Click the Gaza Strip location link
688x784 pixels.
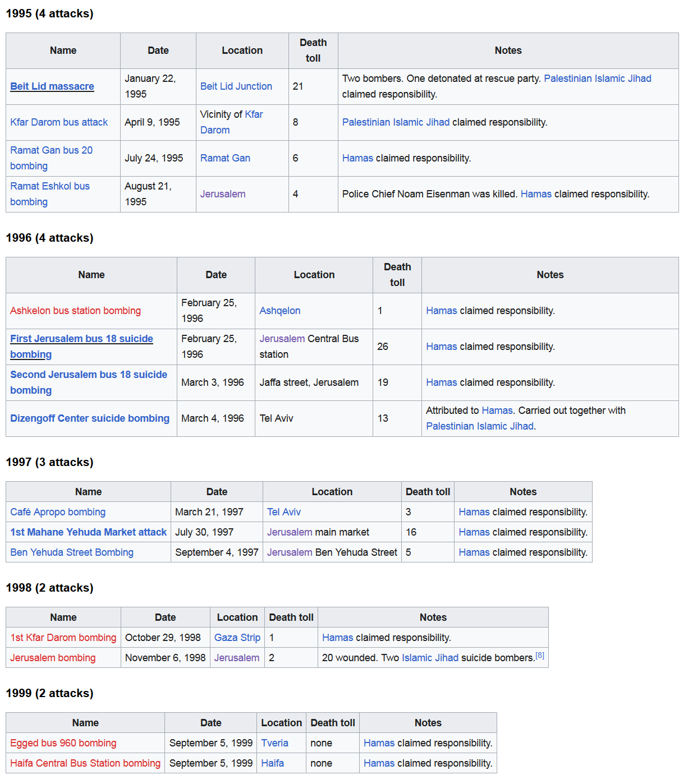pyautogui.click(x=237, y=638)
